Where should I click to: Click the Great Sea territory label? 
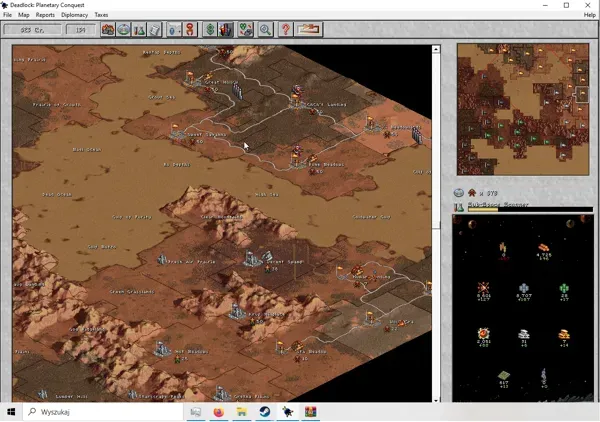(x=161, y=97)
